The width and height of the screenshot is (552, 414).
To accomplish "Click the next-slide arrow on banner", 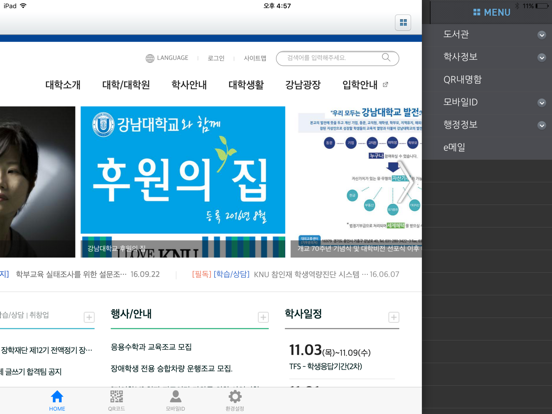I will coord(407,183).
